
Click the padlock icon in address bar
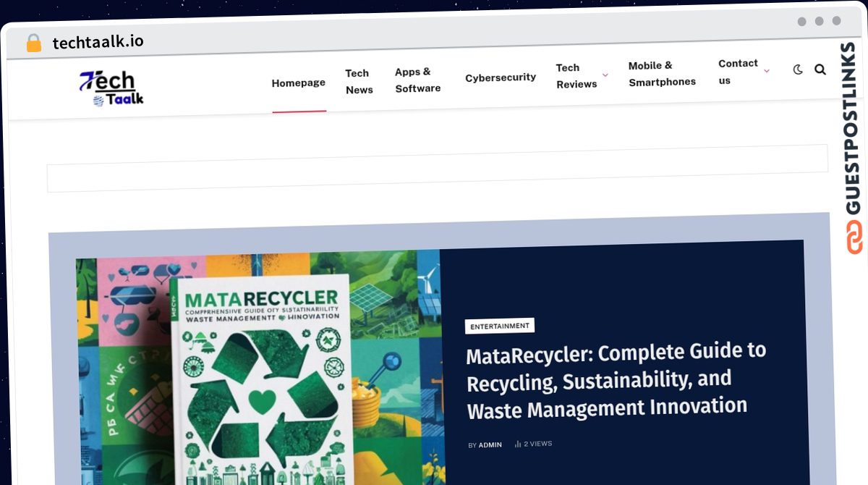click(34, 43)
